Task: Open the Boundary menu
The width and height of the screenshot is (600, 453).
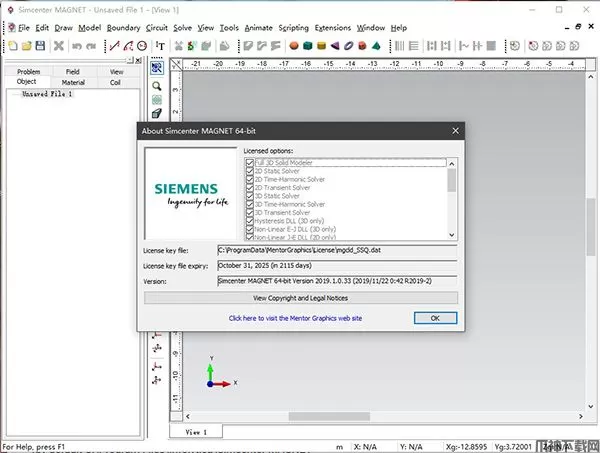Action: tap(123, 27)
